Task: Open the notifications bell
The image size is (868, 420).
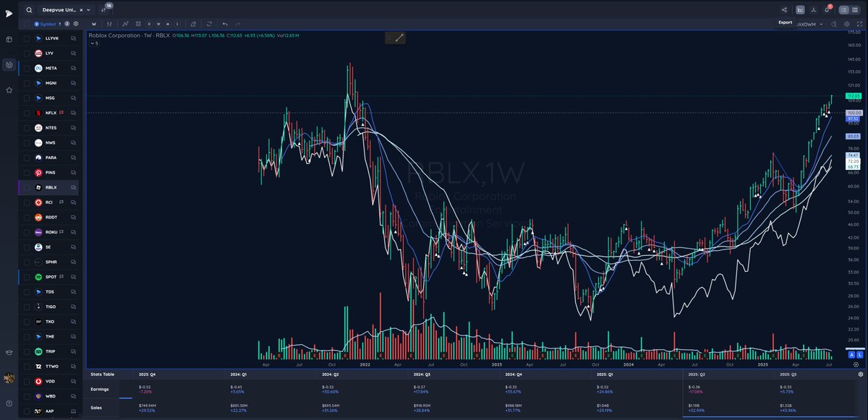Action: click(827, 10)
